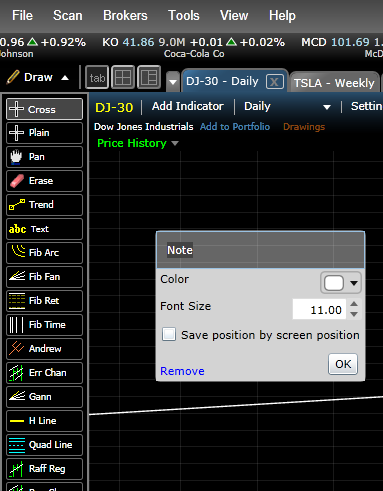This screenshot has width=383, height=491.
Task: Enable Save position by screen position
Action: (x=169, y=334)
